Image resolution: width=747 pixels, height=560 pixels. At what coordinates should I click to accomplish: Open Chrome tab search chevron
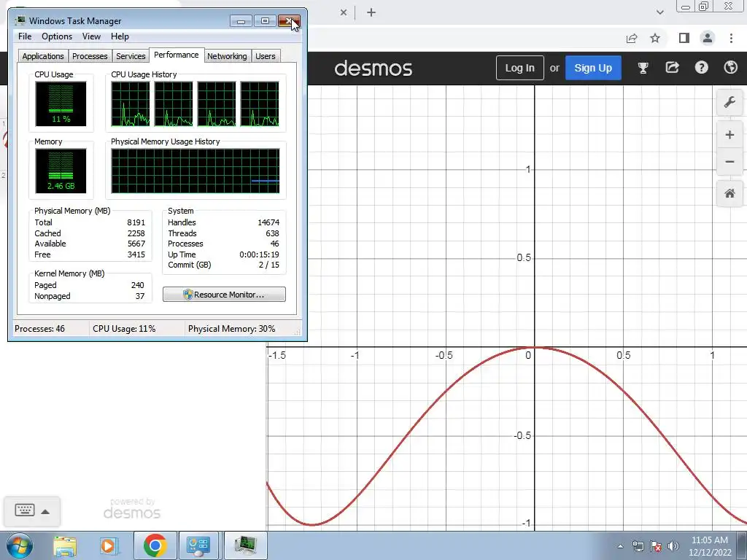click(x=659, y=12)
